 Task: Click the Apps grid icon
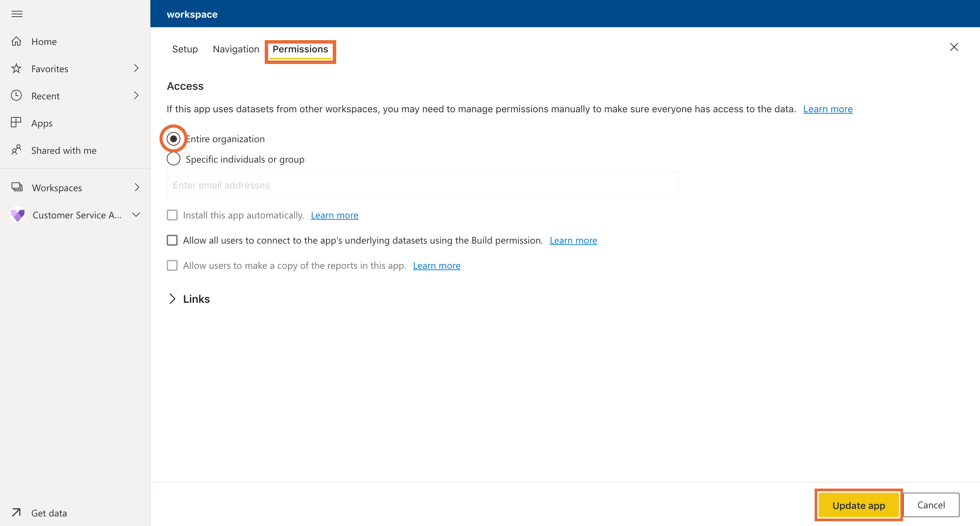click(x=18, y=122)
